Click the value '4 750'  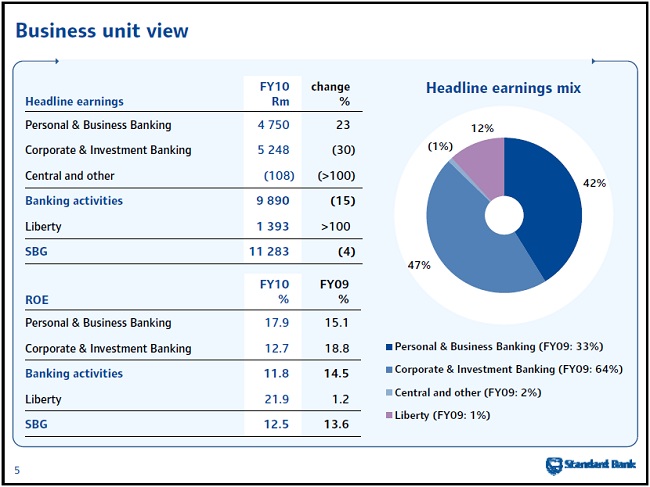(x=274, y=125)
